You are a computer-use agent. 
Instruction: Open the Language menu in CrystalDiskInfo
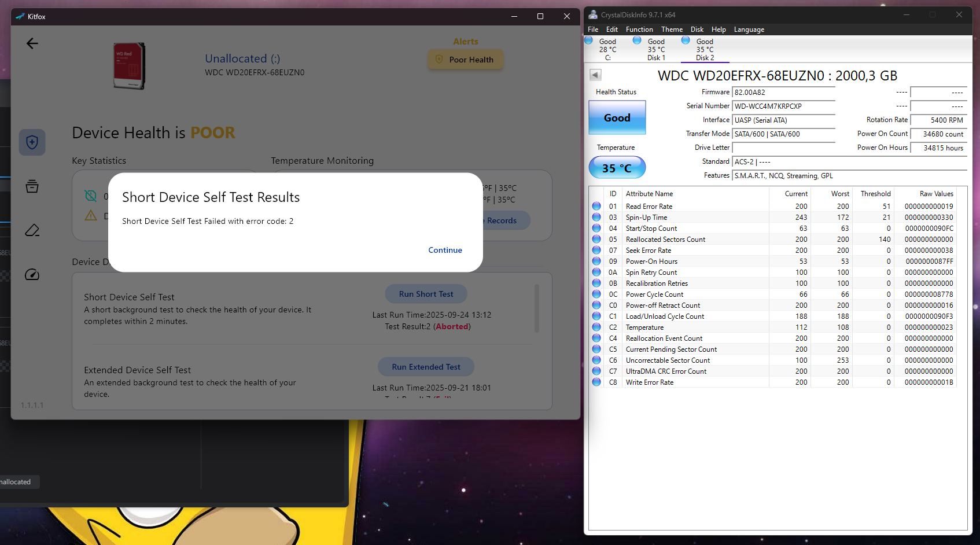[749, 30]
